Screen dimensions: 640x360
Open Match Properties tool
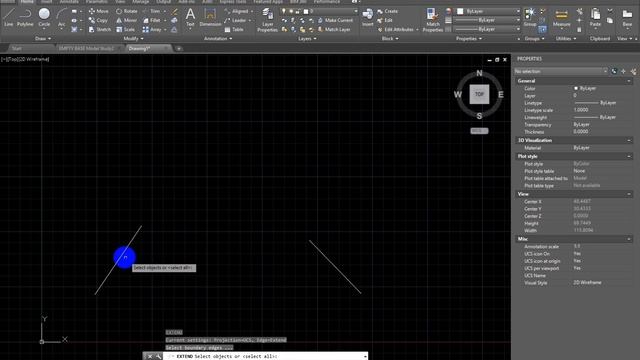click(433, 20)
